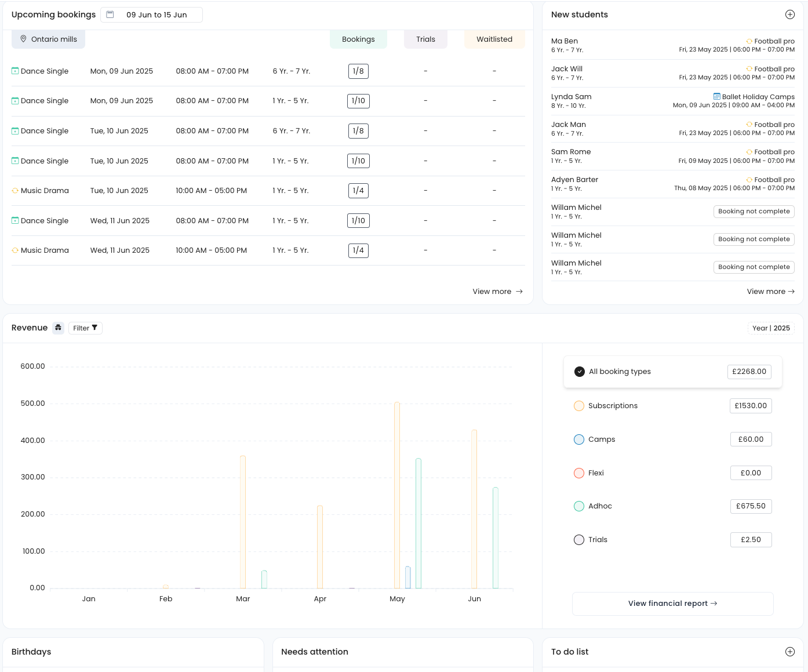
Task: Click calendar icon of Mon 09 Jun 6 Yr. - 7 Yr. Dance Single
Action: pos(15,71)
